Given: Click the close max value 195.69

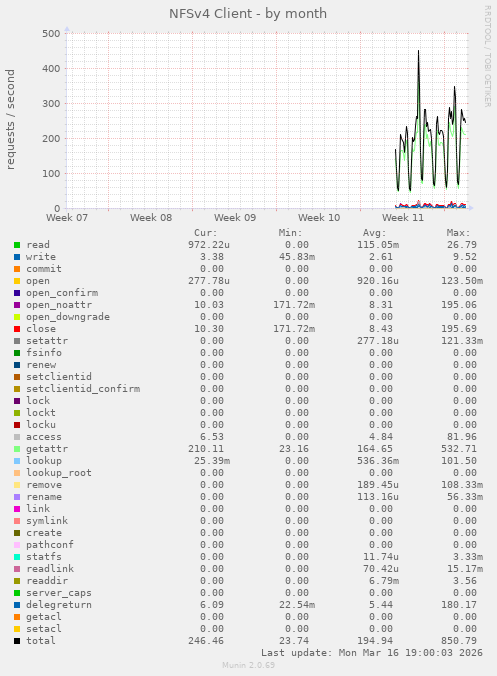Looking at the screenshot, I should pyautogui.click(x=459, y=329).
